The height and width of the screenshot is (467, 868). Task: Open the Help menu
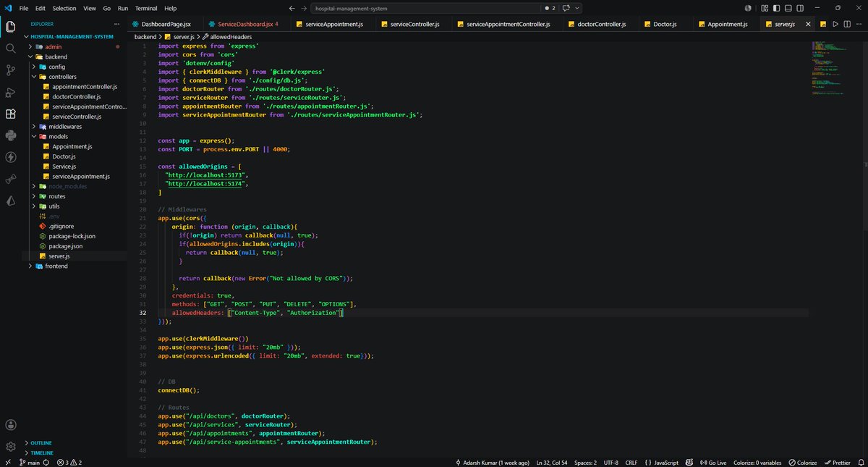click(170, 8)
